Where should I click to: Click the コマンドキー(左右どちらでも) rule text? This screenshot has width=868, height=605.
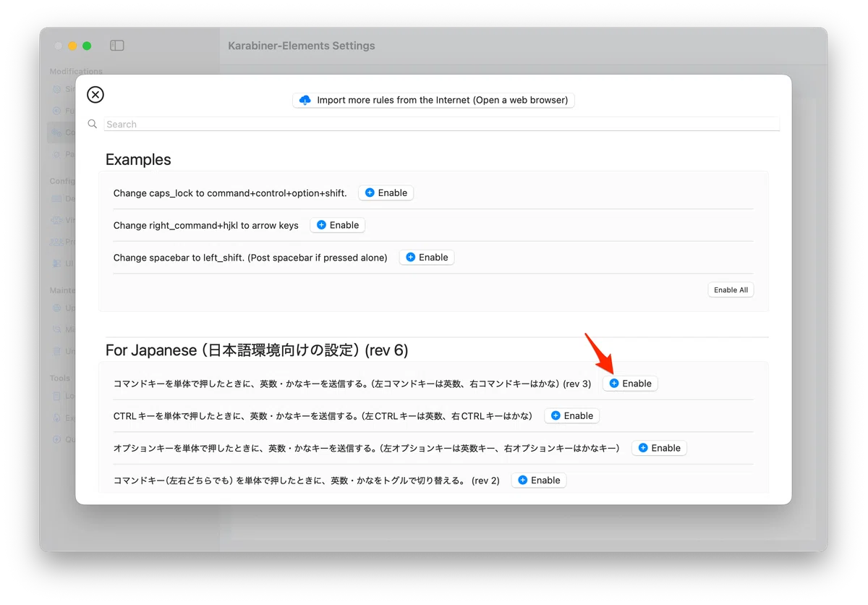point(307,481)
